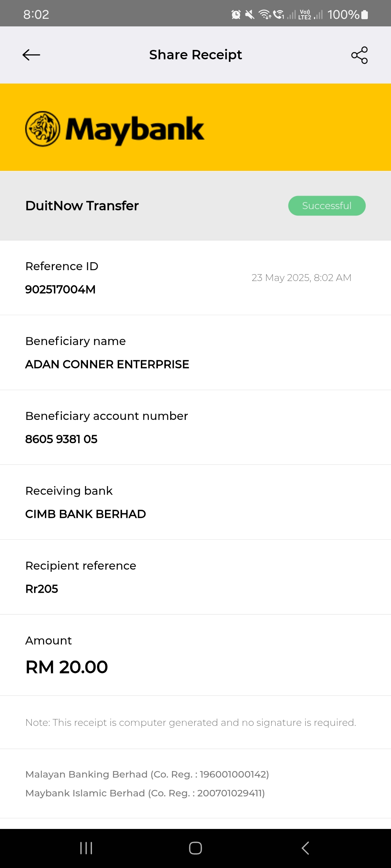
Task: Tap the green Successful status badge
Action: pos(327,206)
